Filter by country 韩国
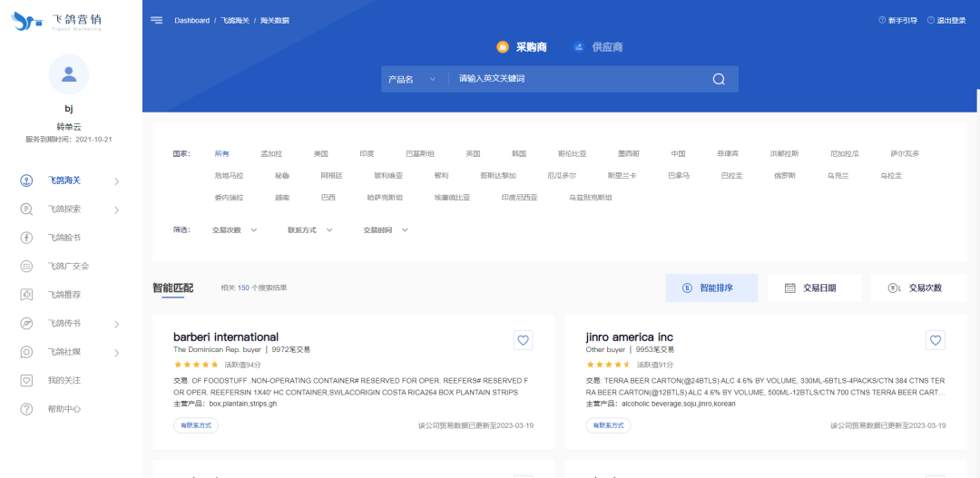The image size is (980, 478). click(519, 153)
